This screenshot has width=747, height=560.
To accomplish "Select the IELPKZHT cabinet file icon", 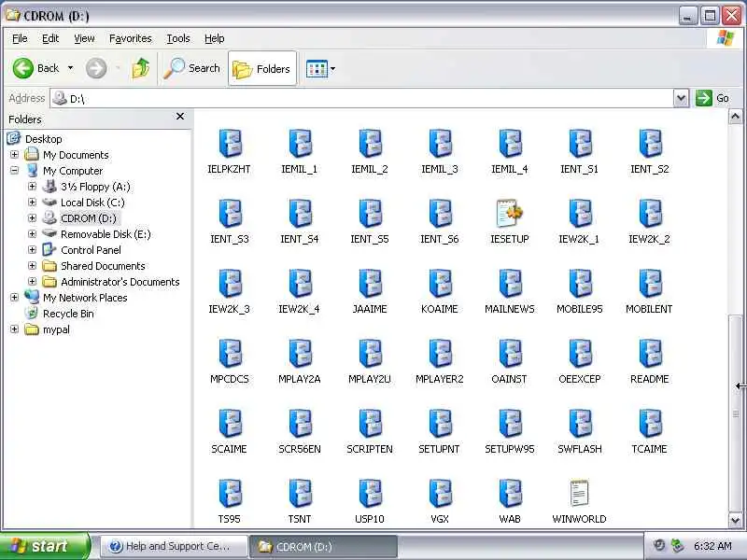I will 230,144.
